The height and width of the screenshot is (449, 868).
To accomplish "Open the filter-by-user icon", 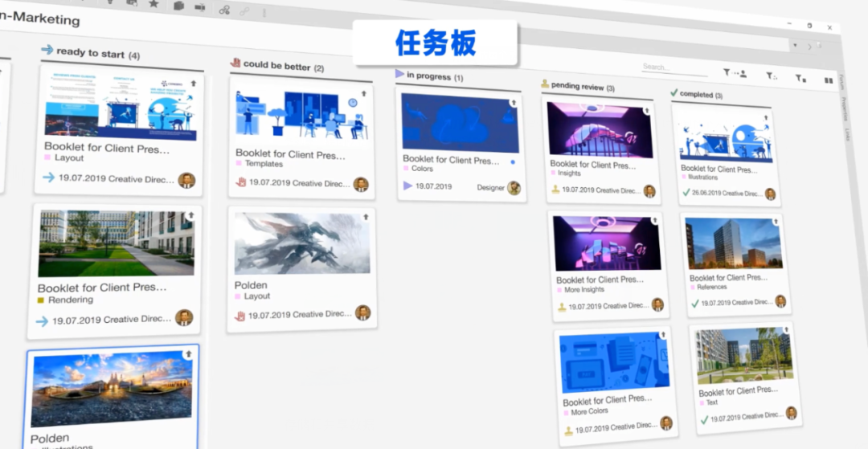I will click(735, 73).
